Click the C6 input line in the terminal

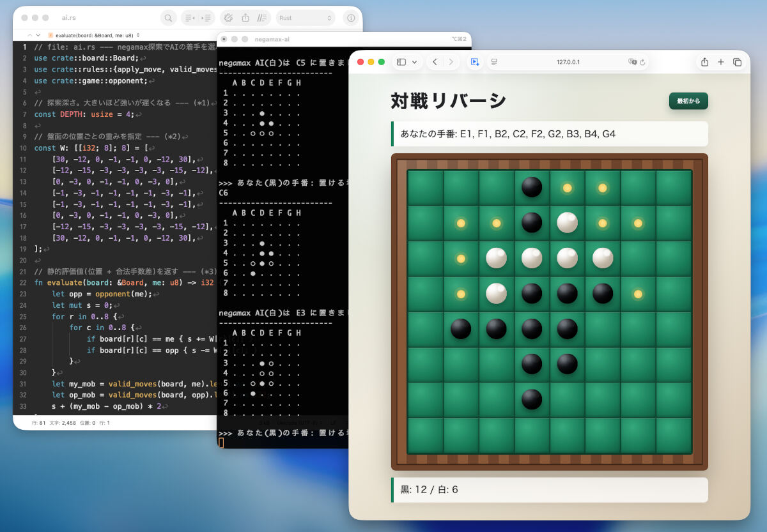224,192
